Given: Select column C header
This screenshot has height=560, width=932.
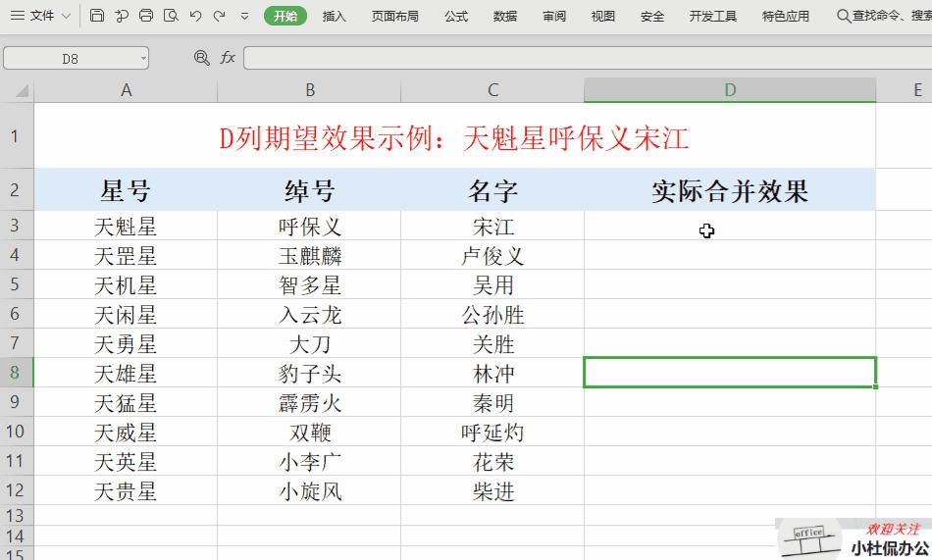Looking at the screenshot, I should coord(492,90).
